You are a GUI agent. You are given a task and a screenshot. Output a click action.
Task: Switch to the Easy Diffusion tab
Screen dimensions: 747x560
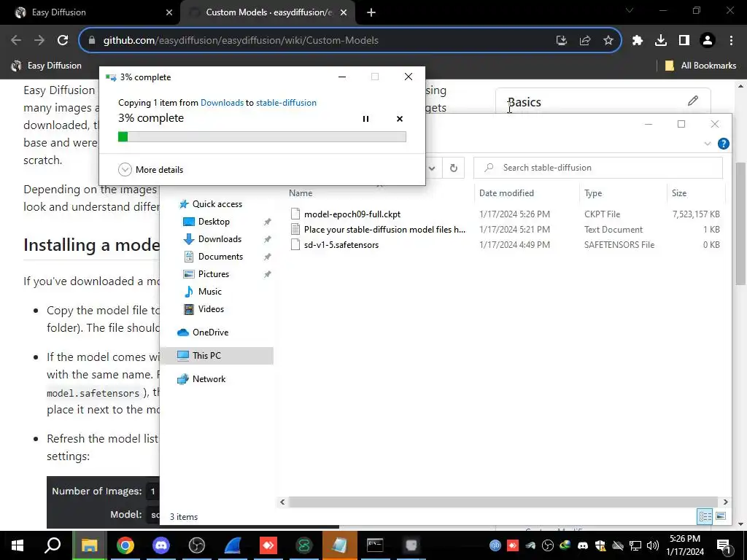pyautogui.click(x=89, y=12)
